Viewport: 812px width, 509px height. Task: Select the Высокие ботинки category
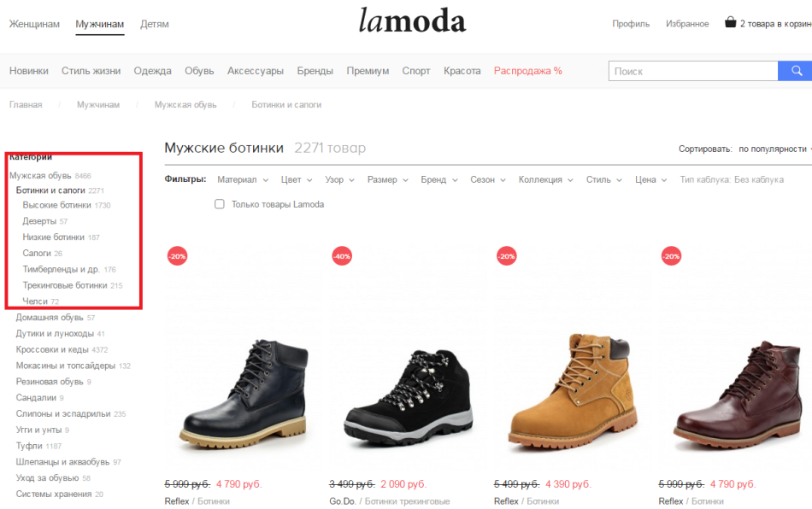(56, 205)
